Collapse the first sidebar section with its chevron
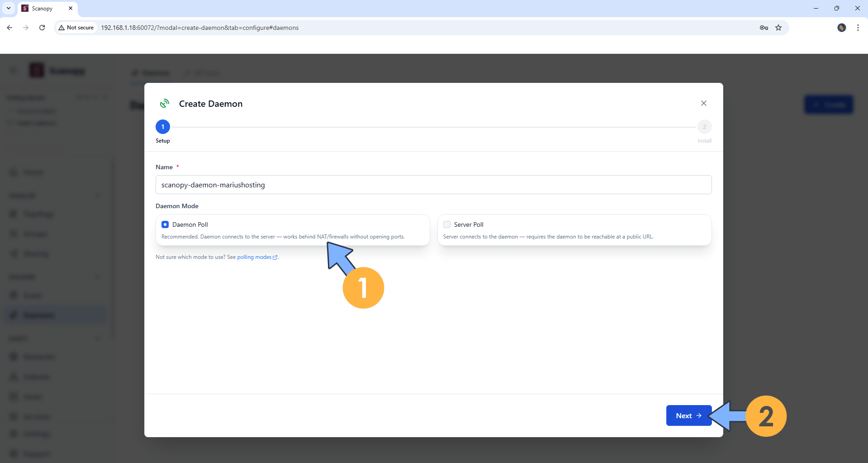This screenshot has width=868, height=463. click(x=98, y=195)
